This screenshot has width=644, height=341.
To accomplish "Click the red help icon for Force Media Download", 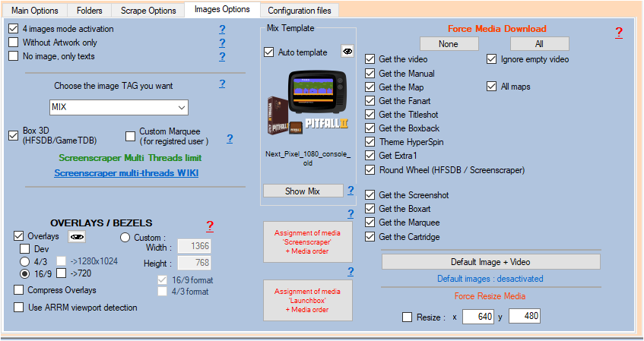I will (x=619, y=32).
